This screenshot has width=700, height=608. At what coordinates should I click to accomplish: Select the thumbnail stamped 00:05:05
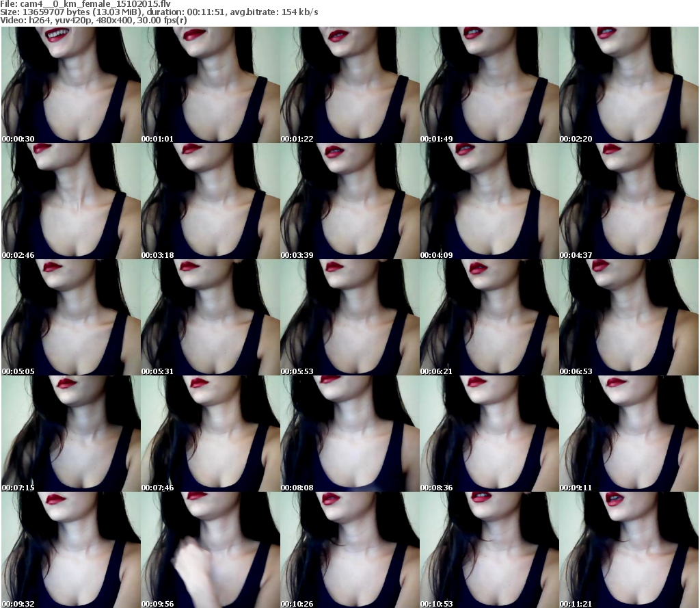tap(71, 317)
